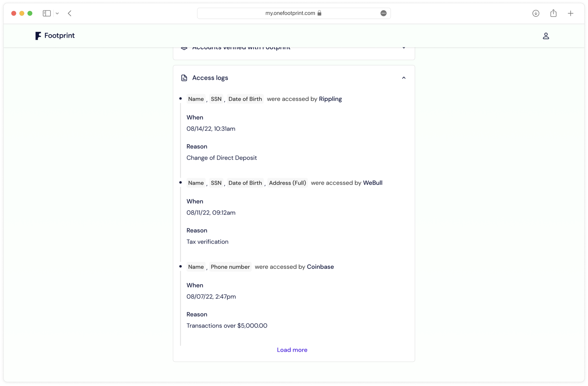
Task: Click the Phone number tag
Action: [230, 267]
